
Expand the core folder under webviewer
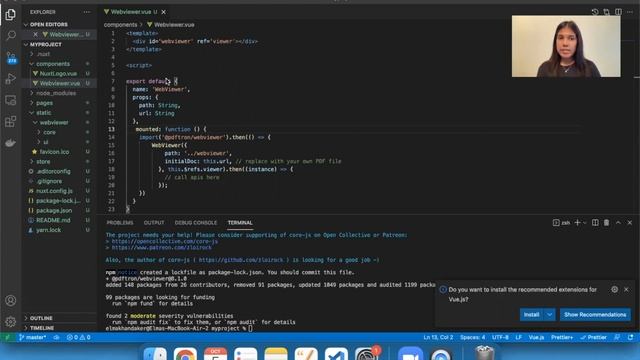(x=49, y=132)
